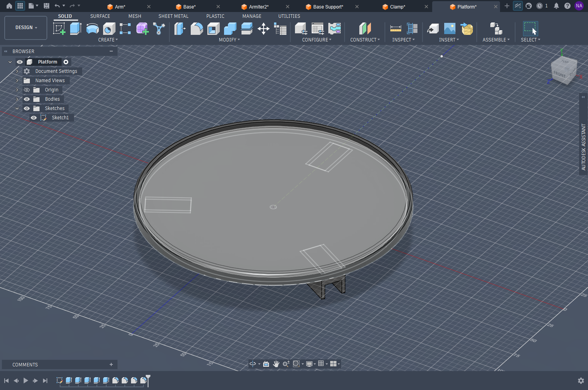Select the Revolve tool

tap(92, 29)
